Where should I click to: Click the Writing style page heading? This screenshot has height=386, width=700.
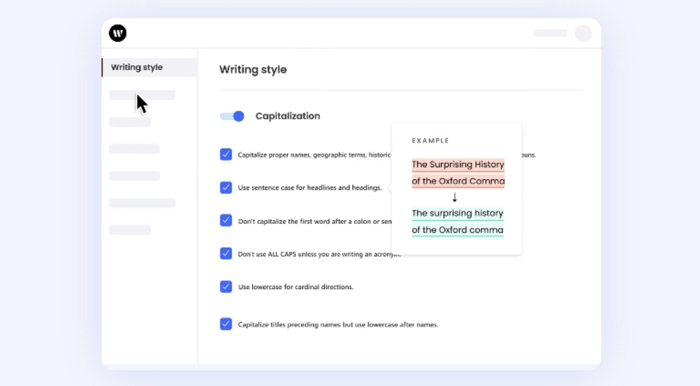click(253, 70)
